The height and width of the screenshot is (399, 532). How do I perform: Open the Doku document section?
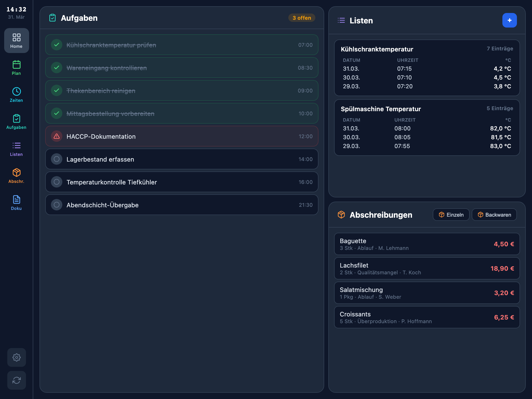(x=16, y=202)
